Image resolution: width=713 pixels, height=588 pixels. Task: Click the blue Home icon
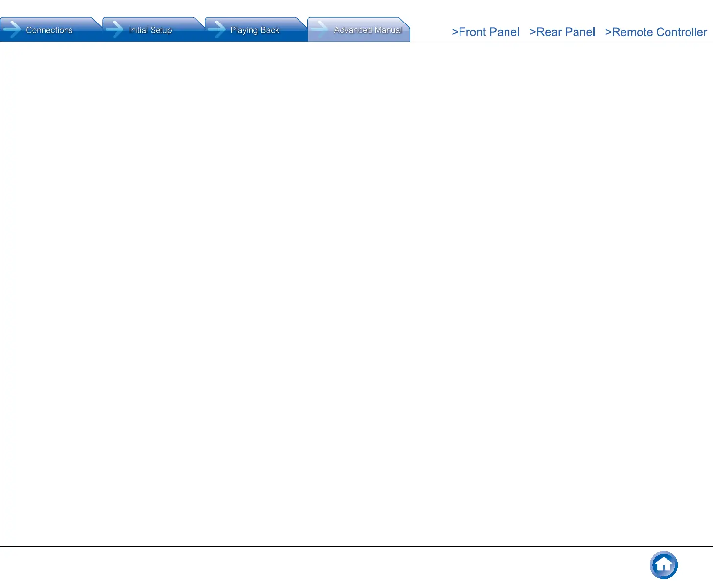click(664, 565)
